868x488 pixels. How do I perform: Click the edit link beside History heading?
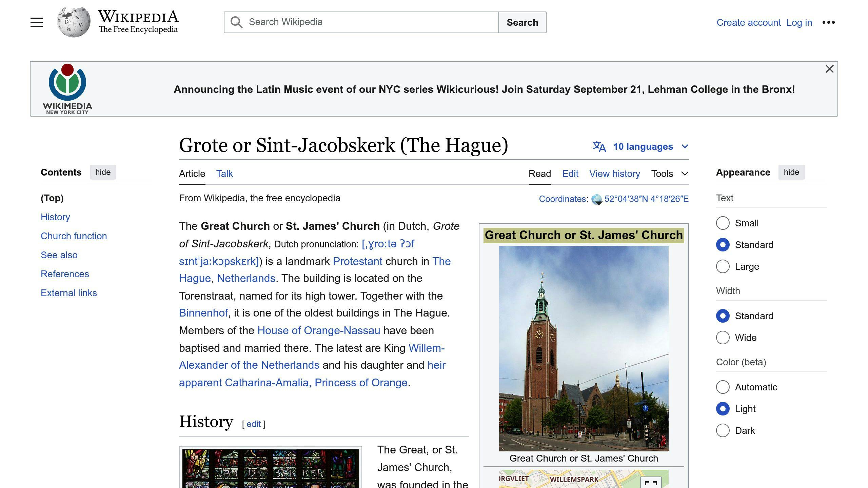click(253, 424)
